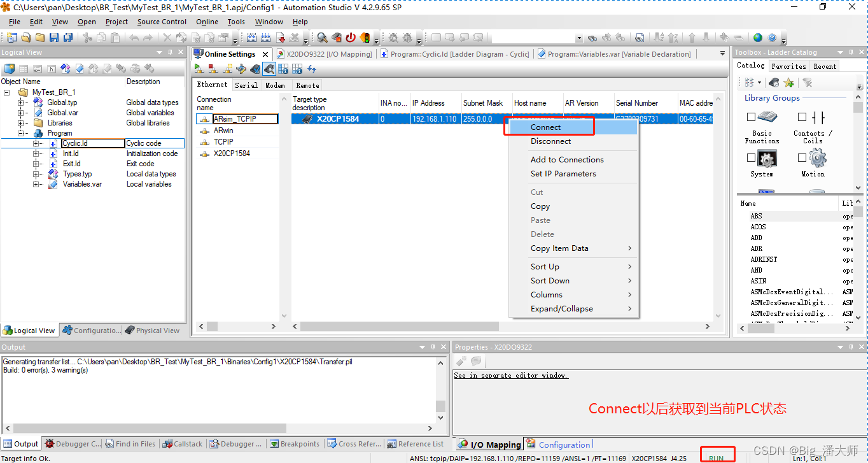Screen dimensions: 868x463
Task: Click the blue question mark Help icon
Action: pos(772,38)
